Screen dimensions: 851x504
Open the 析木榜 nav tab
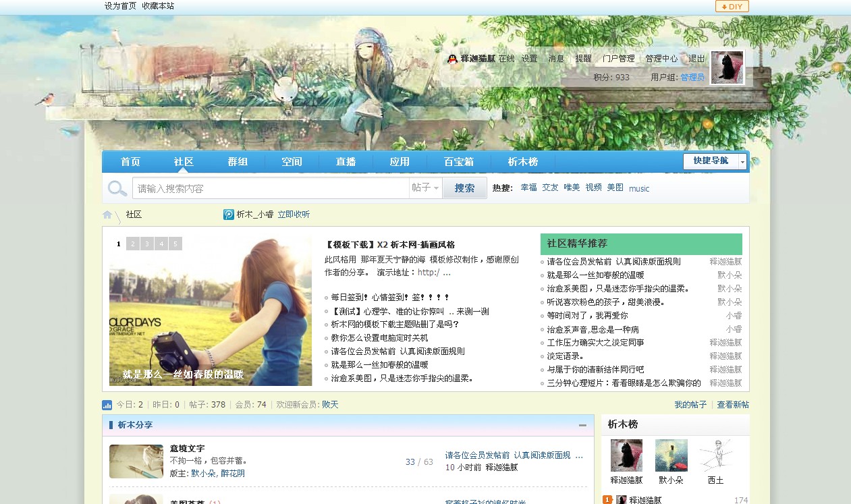pyautogui.click(x=523, y=162)
